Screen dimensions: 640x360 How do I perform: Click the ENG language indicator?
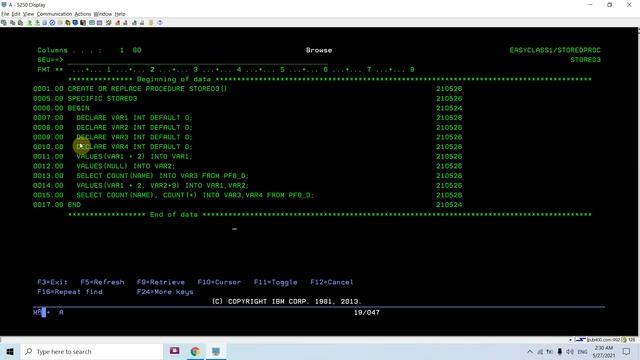(x=582, y=352)
